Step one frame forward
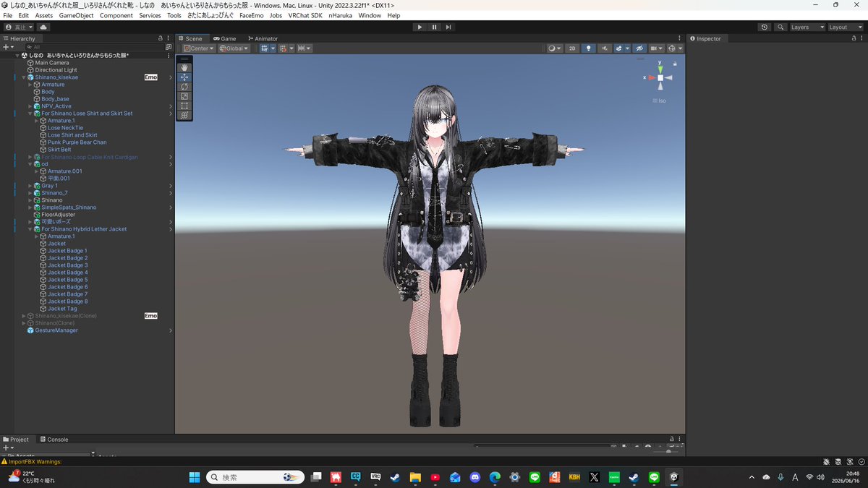Image resolution: width=868 pixels, height=488 pixels. coord(448,27)
